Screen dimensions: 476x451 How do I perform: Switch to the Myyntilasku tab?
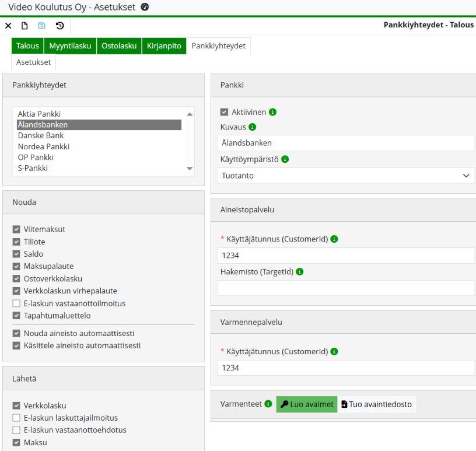tap(70, 46)
